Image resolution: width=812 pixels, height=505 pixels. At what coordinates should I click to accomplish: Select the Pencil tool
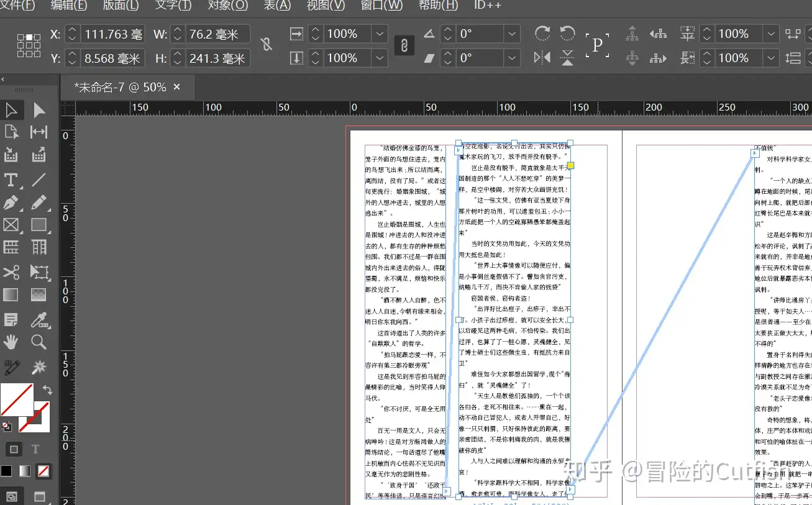[39, 202]
